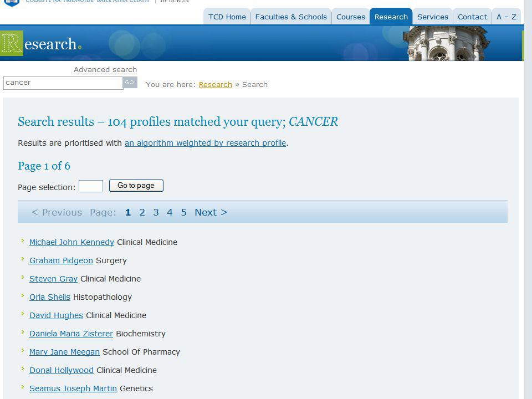Open Daniela Maria Zisterer's profile
The image size is (532, 399).
click(71, 334)
